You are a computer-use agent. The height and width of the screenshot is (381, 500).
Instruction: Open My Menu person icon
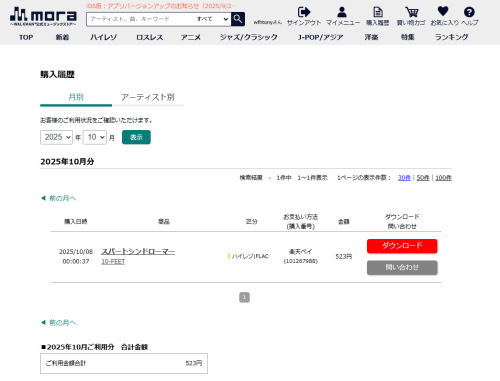(x=342, y=12)
